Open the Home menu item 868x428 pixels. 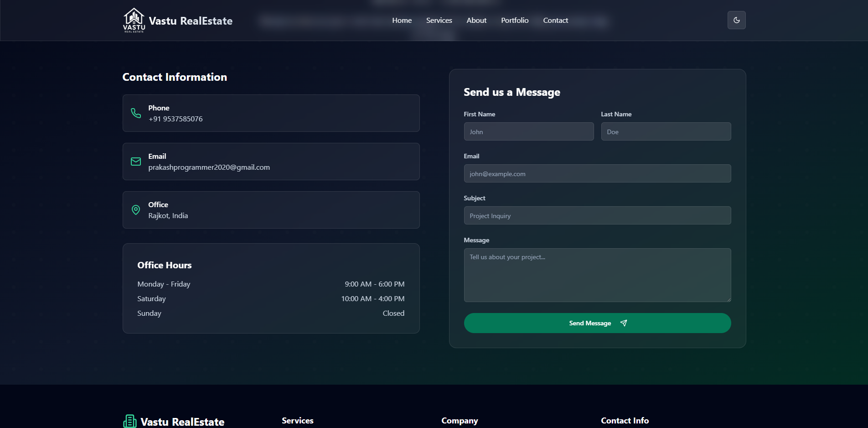click(x=402, y=20)
